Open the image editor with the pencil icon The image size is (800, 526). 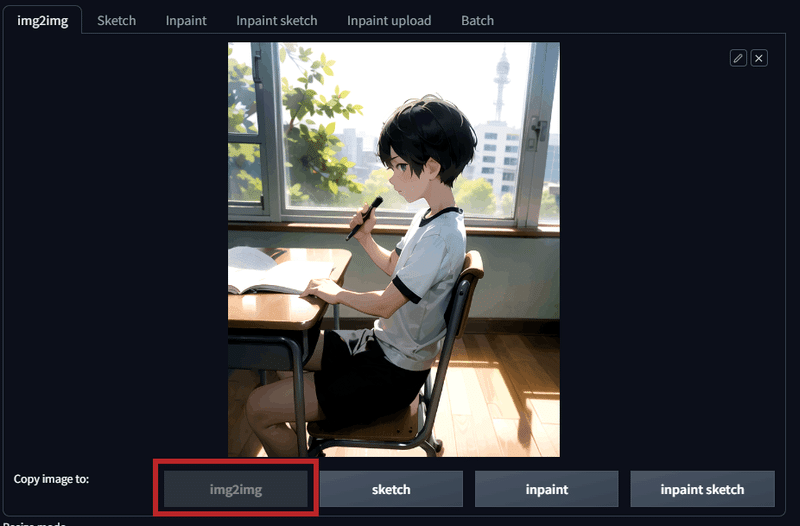[x=738, y=58]
